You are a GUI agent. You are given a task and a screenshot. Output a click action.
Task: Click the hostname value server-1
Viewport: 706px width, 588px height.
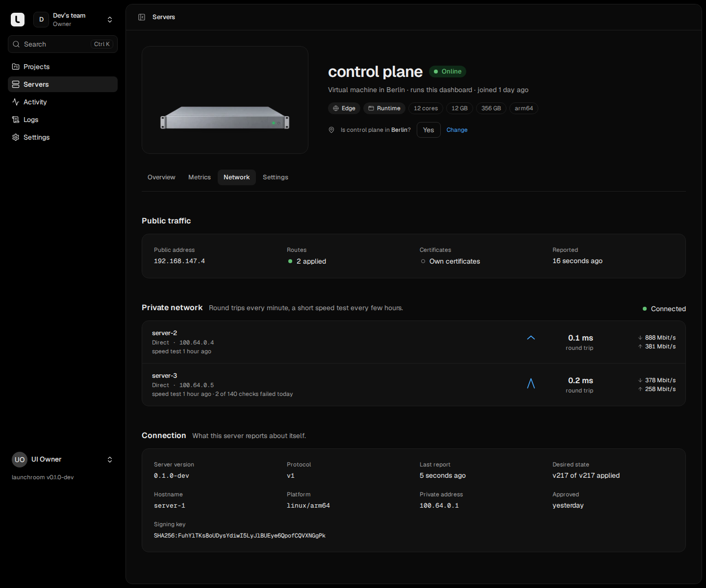click(x=170, y=506)
